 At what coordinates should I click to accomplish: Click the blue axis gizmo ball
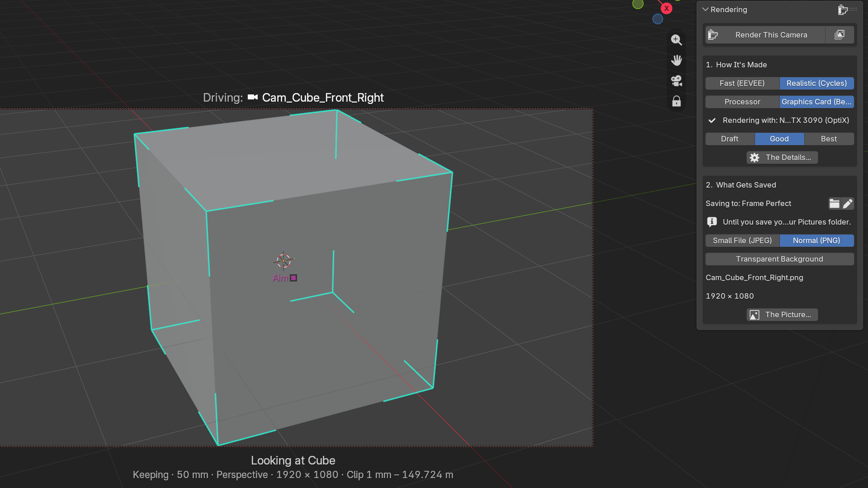pyautogui.click(x=658, y=19)
